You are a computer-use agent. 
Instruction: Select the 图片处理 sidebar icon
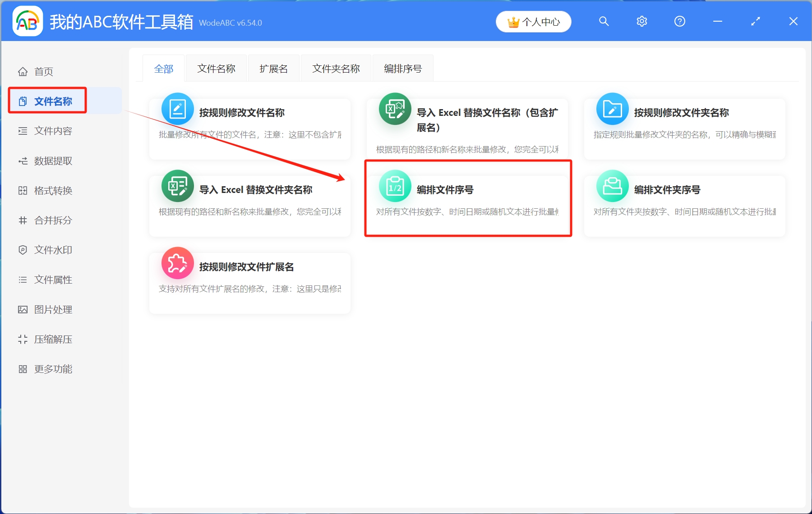tap(23, 309)
